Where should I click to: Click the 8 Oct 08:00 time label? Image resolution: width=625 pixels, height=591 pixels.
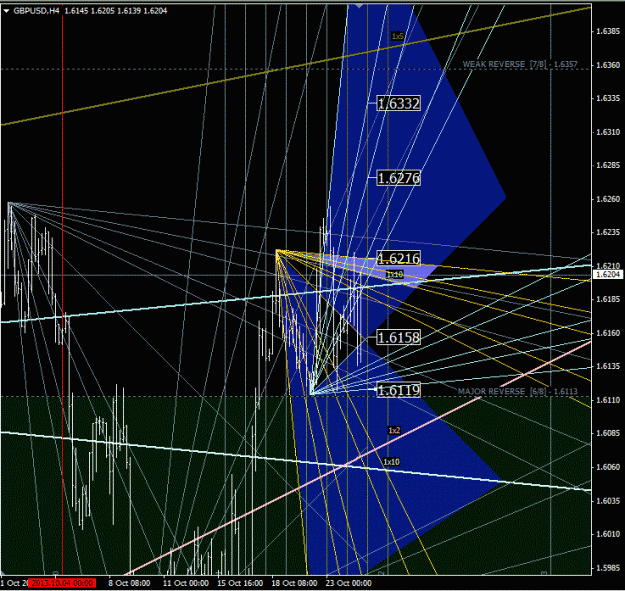(x=129, y=583)
